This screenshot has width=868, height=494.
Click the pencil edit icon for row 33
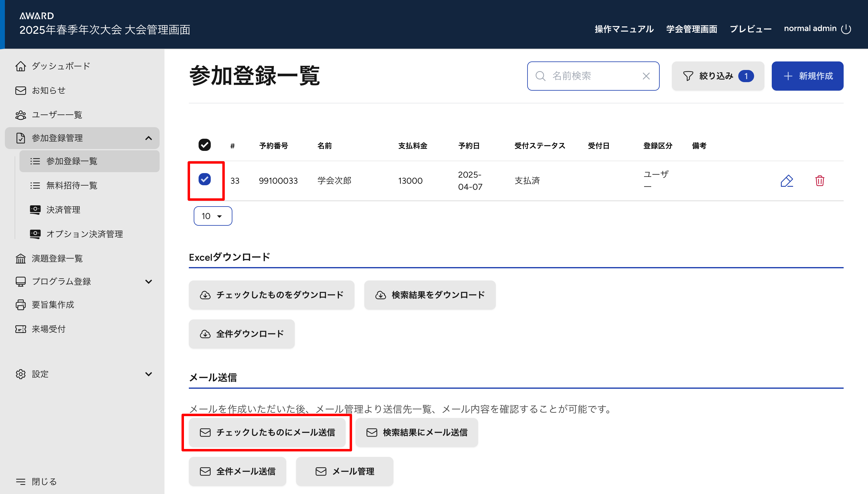pos(786,181)
